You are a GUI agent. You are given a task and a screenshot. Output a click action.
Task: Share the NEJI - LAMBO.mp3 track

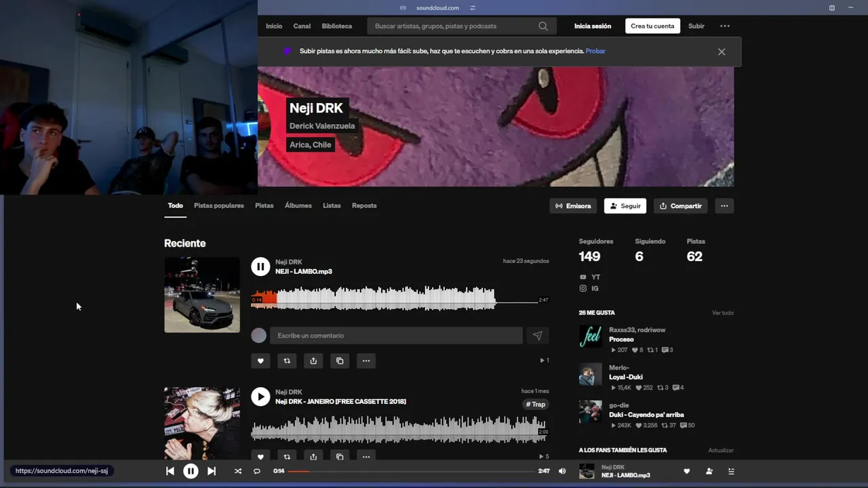tap(313, 361)
